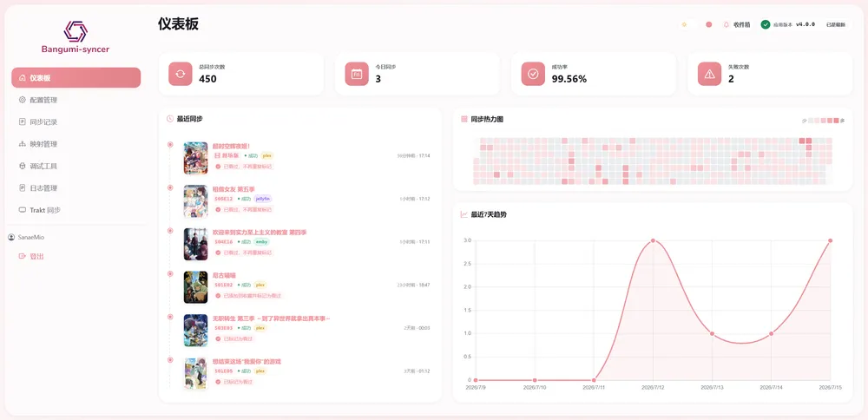Viewport: 868px width, 420px height.
Task: Click the S01E02 episode badge
Action: [x=224, y=285]
